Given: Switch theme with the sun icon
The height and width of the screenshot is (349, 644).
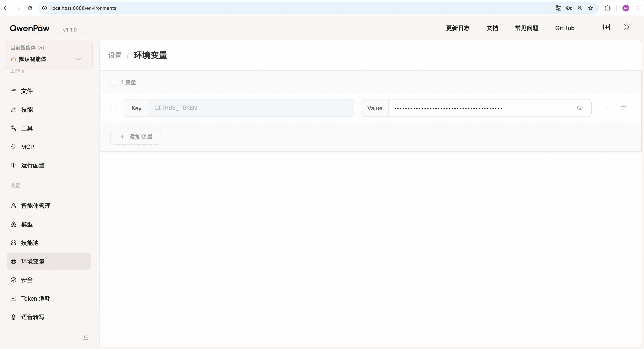Looking at the screenshot, I should coord(626,27).
